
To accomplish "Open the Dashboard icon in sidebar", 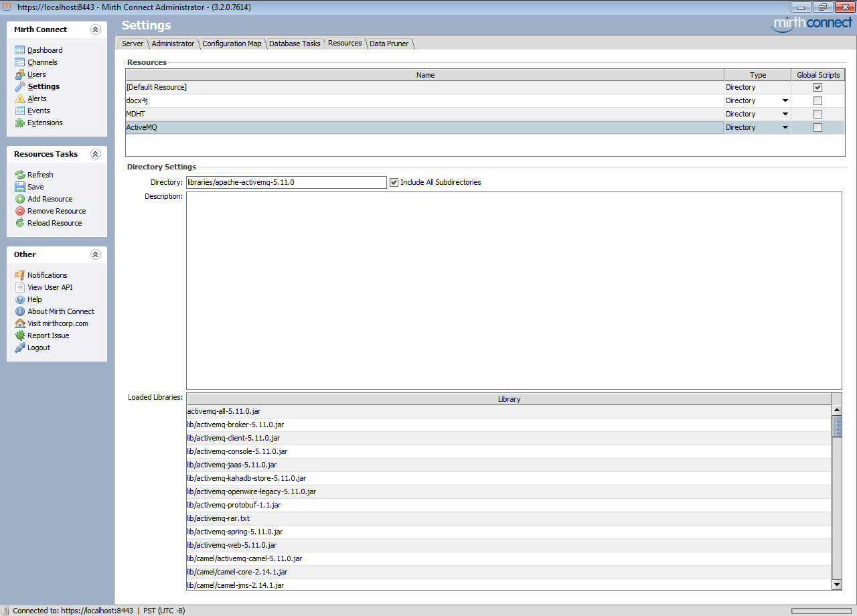I will click(x=20, y=50).
